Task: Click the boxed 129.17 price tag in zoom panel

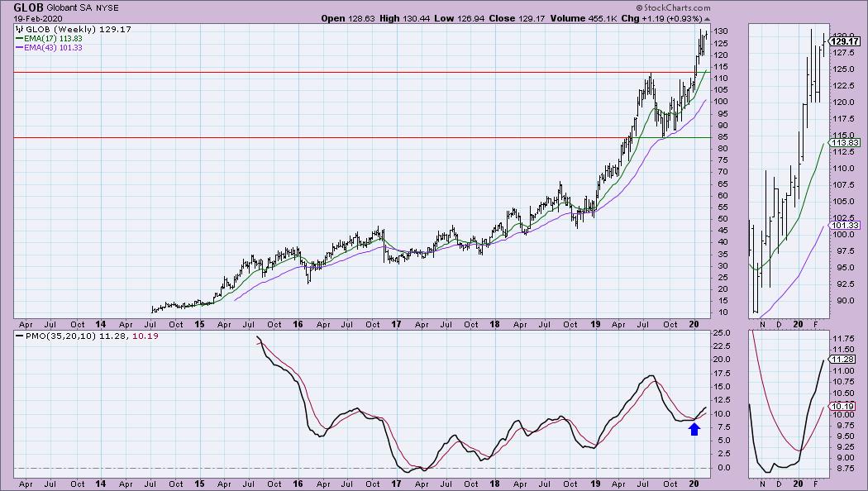Action: 845,41
